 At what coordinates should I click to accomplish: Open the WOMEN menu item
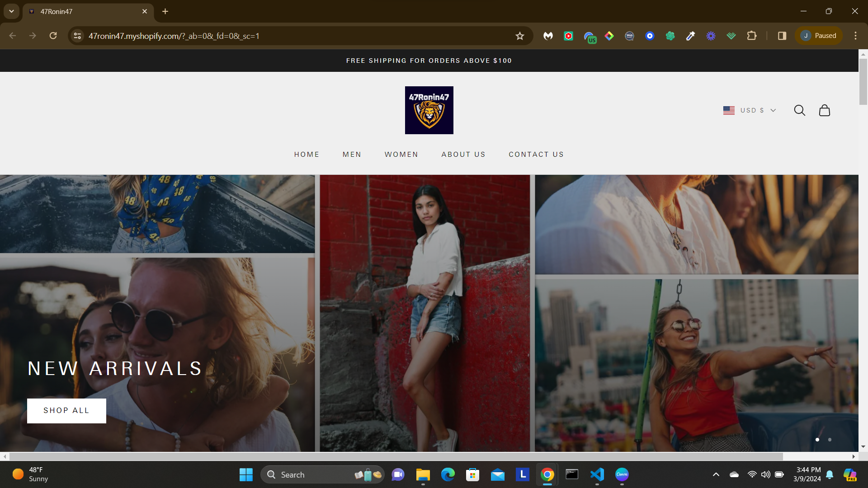401,155
